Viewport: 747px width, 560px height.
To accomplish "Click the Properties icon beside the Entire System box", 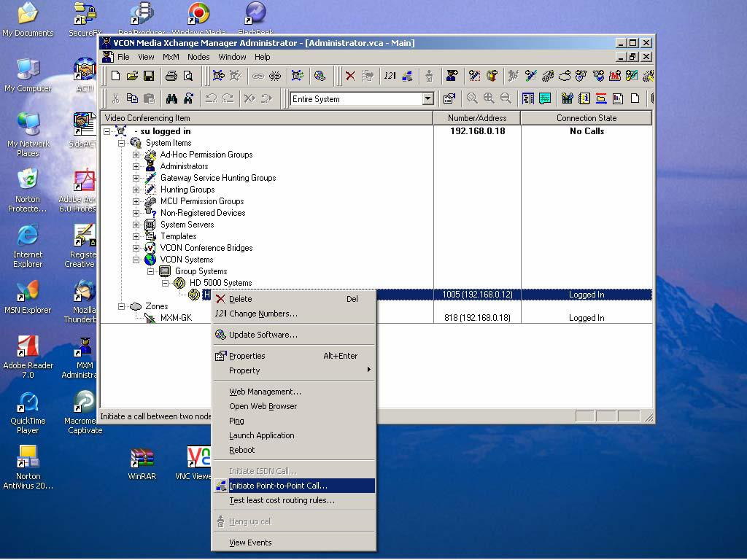I will [x=449, y=98].
